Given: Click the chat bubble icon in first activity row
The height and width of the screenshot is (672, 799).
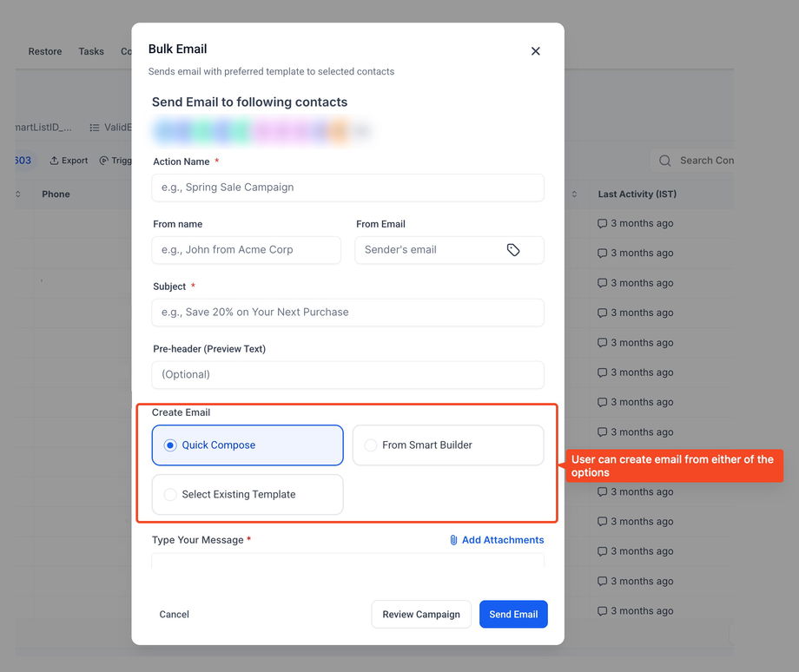Looking at the screenshot, I should 603,224.
